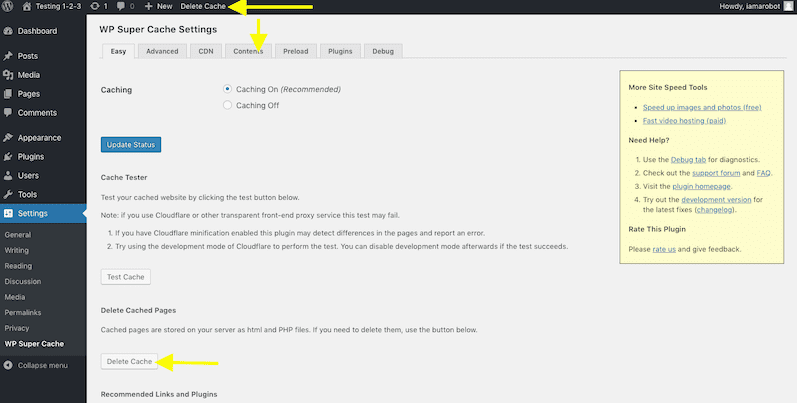The width and height of the screenshot is (797, 403).
Task: Switch to the Preload tab
Action: [x=296, y=51]
